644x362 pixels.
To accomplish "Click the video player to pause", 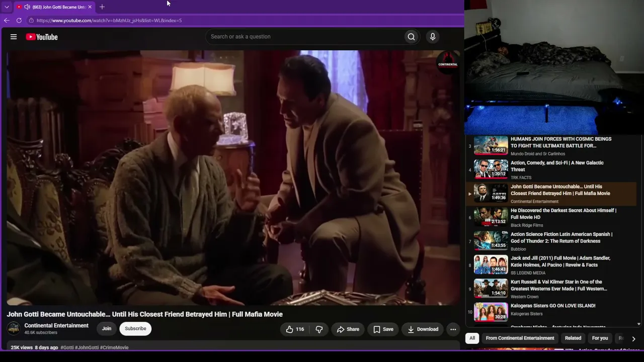I will (233, 177).
